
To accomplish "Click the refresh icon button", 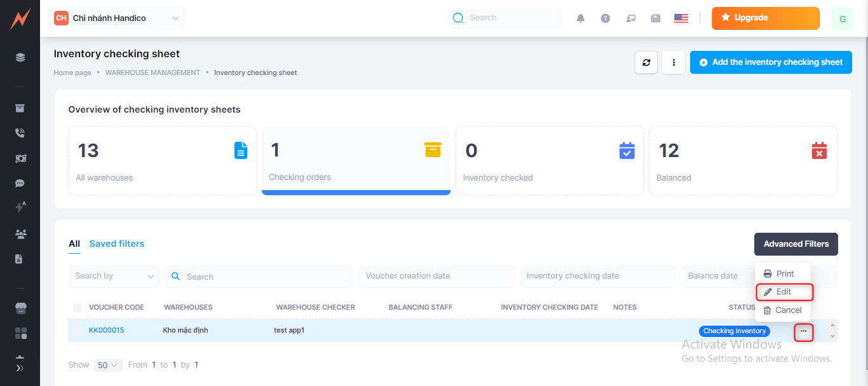I will pos(646,62).
